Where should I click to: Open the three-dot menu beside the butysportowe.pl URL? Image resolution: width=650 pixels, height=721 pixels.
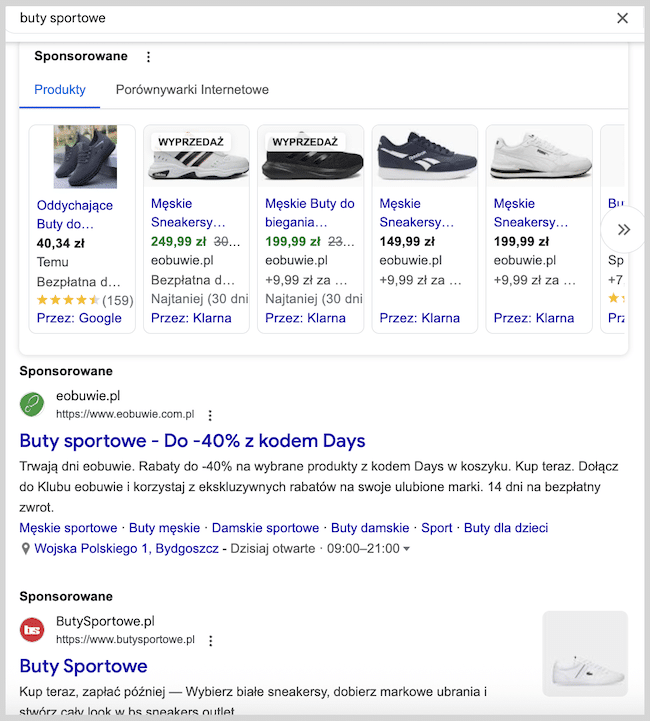click(x=211, y=641)
